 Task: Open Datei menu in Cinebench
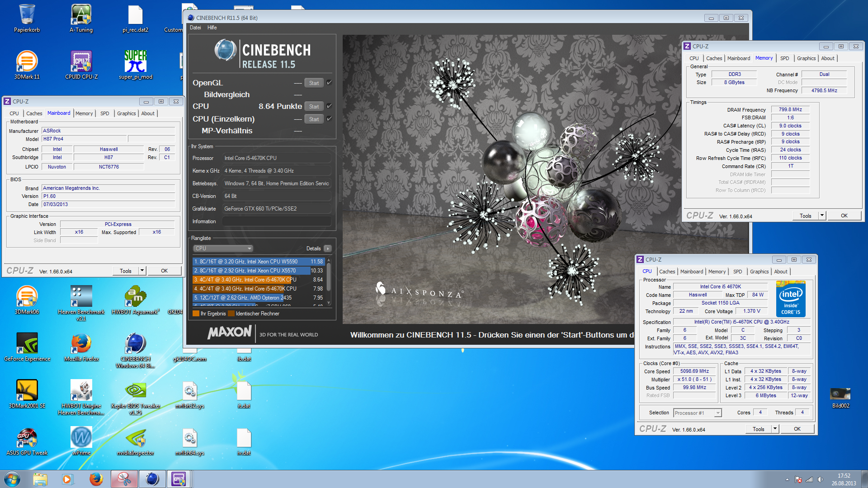(195, 28)
